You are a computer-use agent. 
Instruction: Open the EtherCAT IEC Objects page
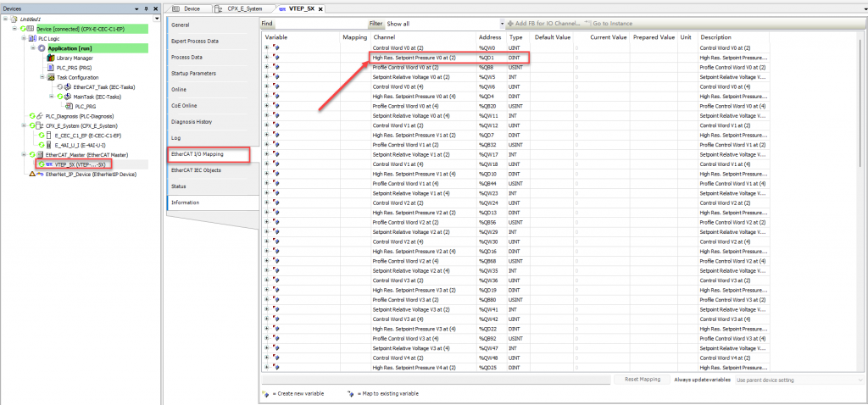213,169
